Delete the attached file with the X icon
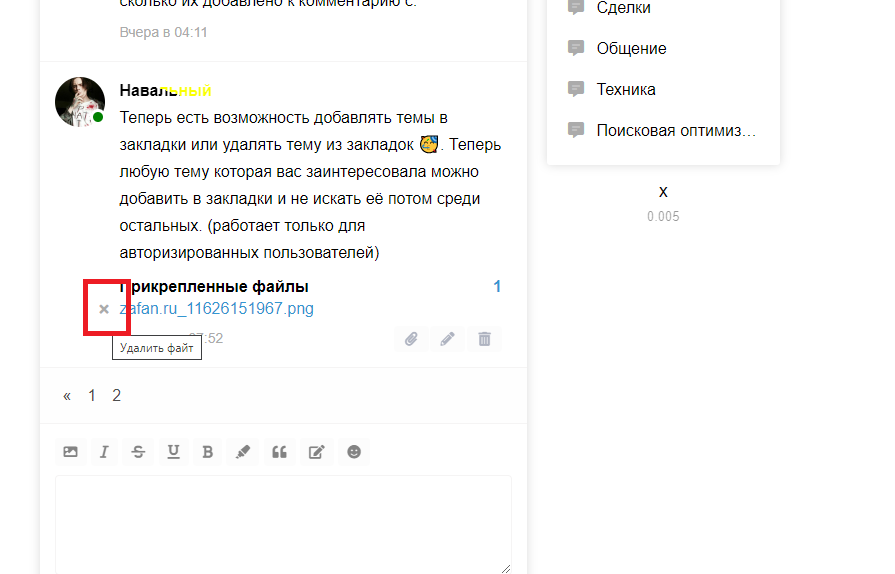 (x=104, y=309)
